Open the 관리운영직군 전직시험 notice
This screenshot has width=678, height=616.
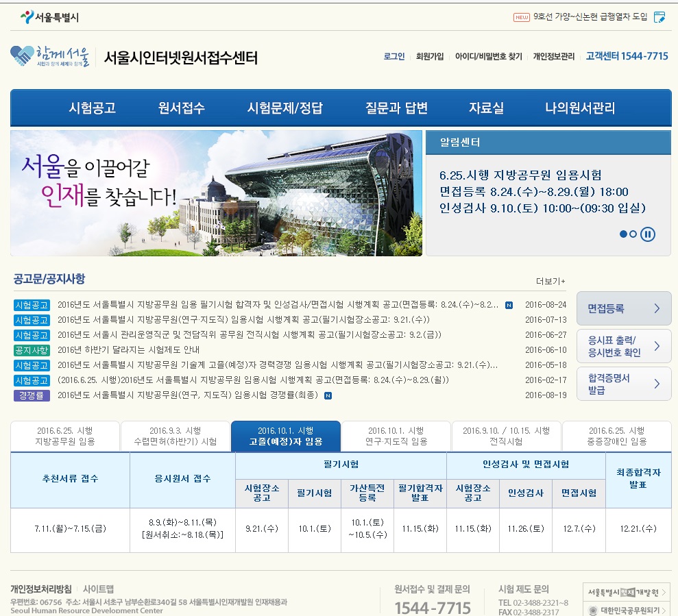pyautogui.click(x=250, y=335)
